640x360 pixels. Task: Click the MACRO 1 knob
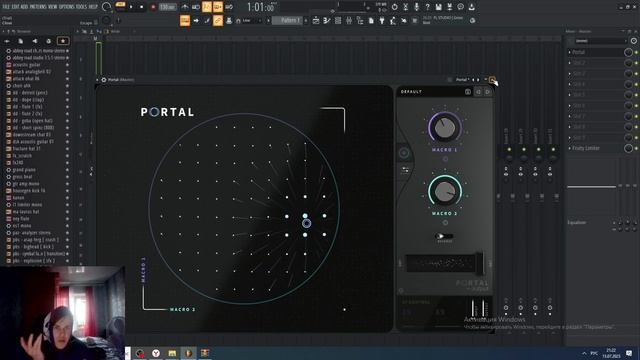pyautogui.click(x=445, y=127)
